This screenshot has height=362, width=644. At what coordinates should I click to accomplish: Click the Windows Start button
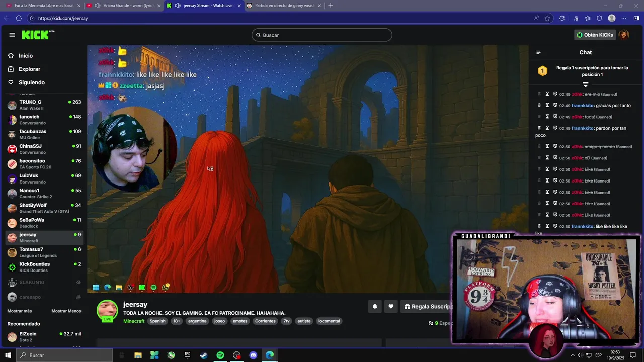(x=8, y=355)
